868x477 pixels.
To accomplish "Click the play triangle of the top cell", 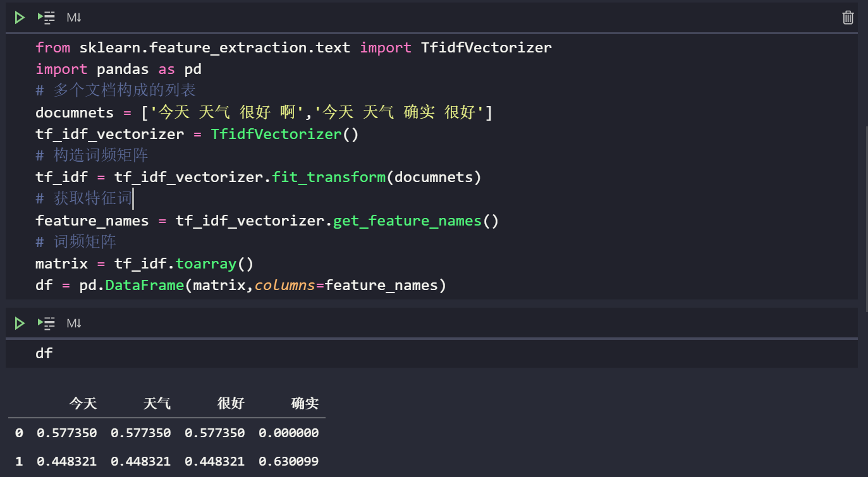I will click(x=19, y=17).
